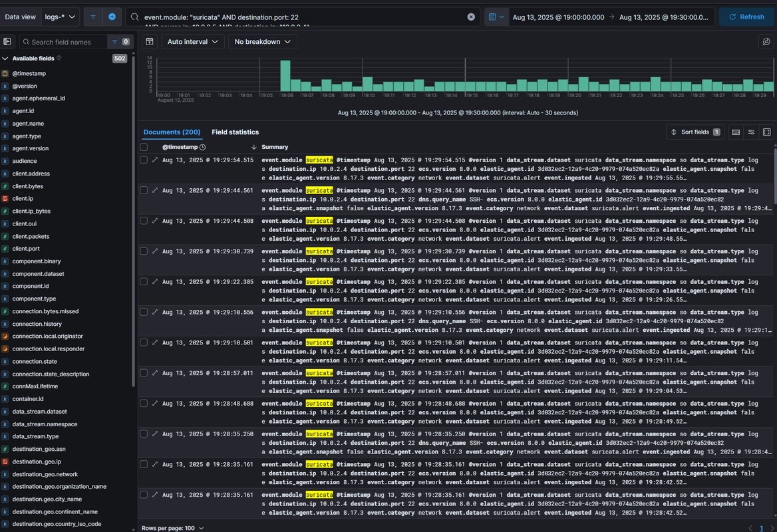Image resolution: width=777 pixels, height=532 pixels.
Task: Expand the document row at 19:28:35.250
Action: click(x=155, y=434)
